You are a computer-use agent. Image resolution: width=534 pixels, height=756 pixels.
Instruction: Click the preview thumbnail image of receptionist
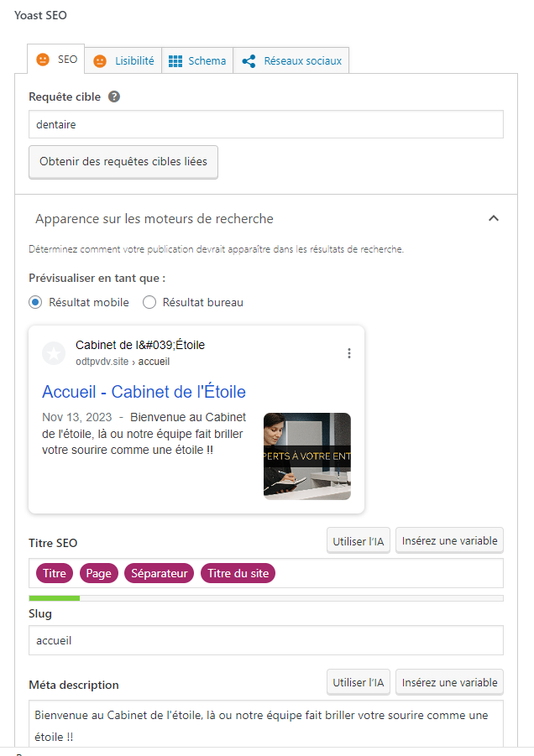pos(307,456)
